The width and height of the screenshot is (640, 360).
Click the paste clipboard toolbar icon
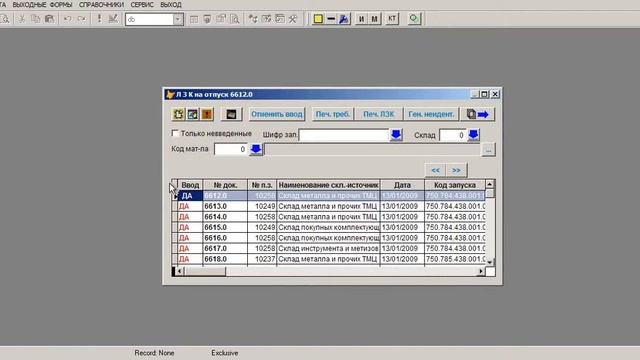click(x=49, y=19)
